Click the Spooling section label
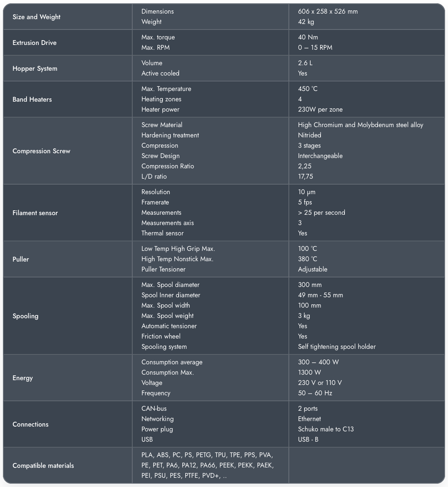Image resolution: width=448 pixels, height=487 pixels. pyautogui.click(x=25, y=316)
